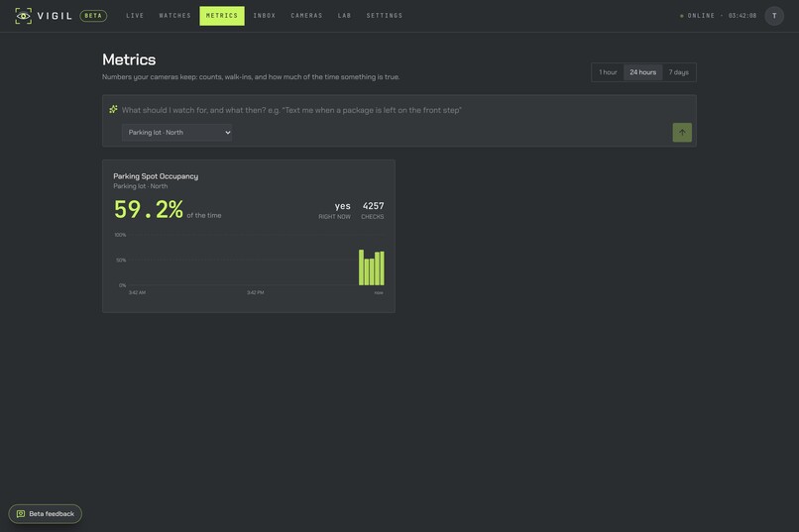Set the time range to 24 hours
Viewport: 799px width, 532px height.
(643, 72)
